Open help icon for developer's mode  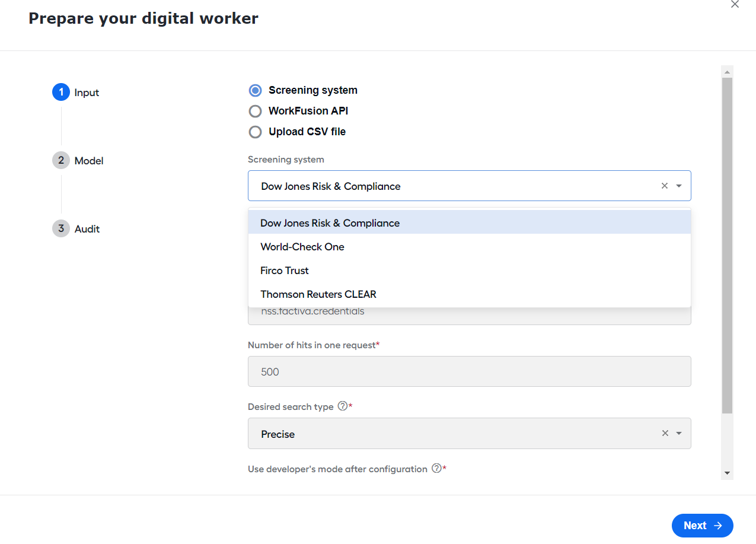point(436,469)
